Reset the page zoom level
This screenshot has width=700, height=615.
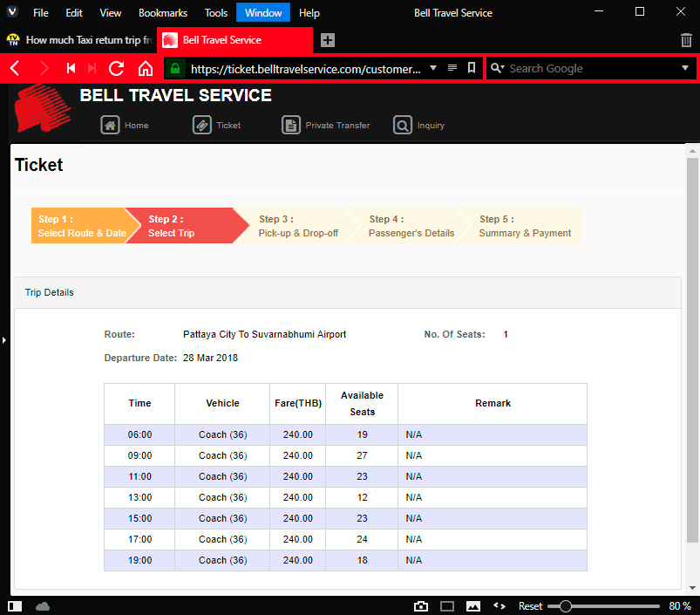click(x=530, y=606)
